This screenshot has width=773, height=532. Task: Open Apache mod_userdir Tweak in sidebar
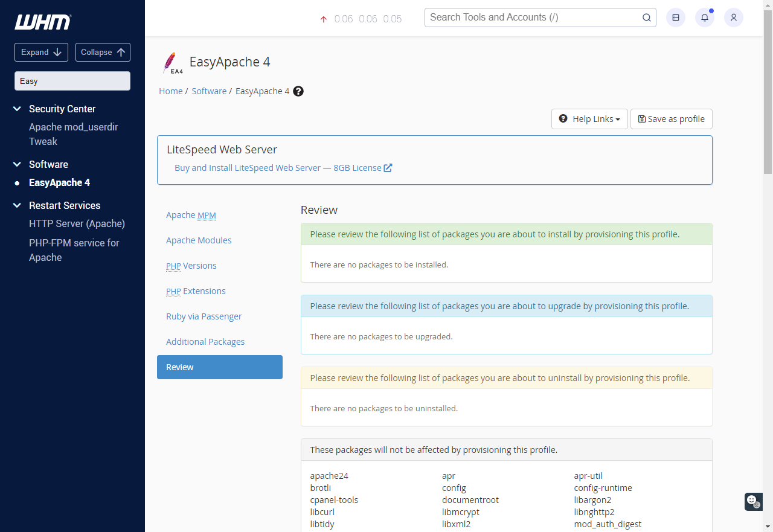click(74, 134)
